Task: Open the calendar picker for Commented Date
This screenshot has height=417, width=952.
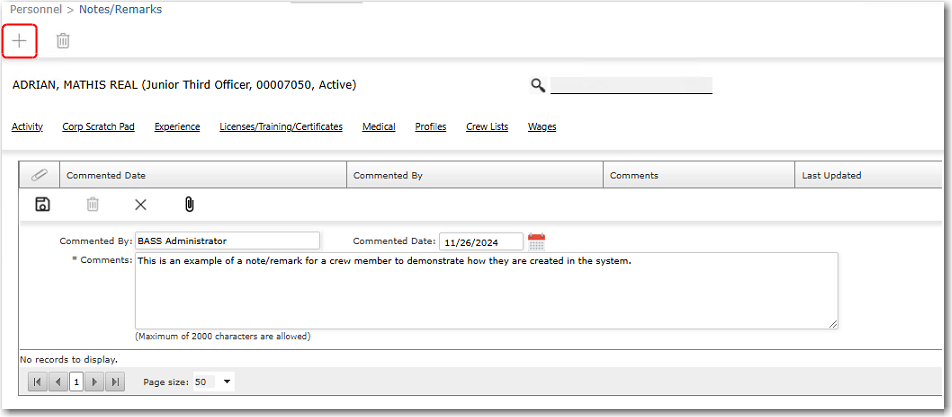Action: (x=536, y=241)
